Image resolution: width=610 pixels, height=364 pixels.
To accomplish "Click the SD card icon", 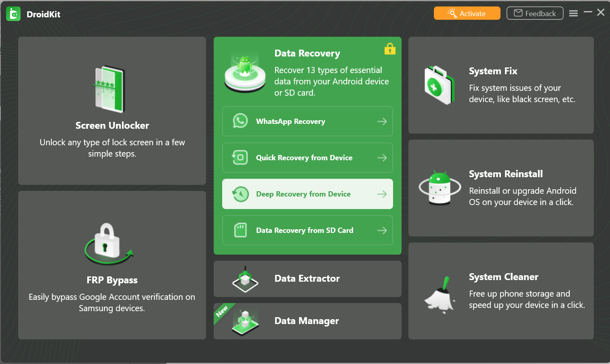I will [x=240, y=230].
